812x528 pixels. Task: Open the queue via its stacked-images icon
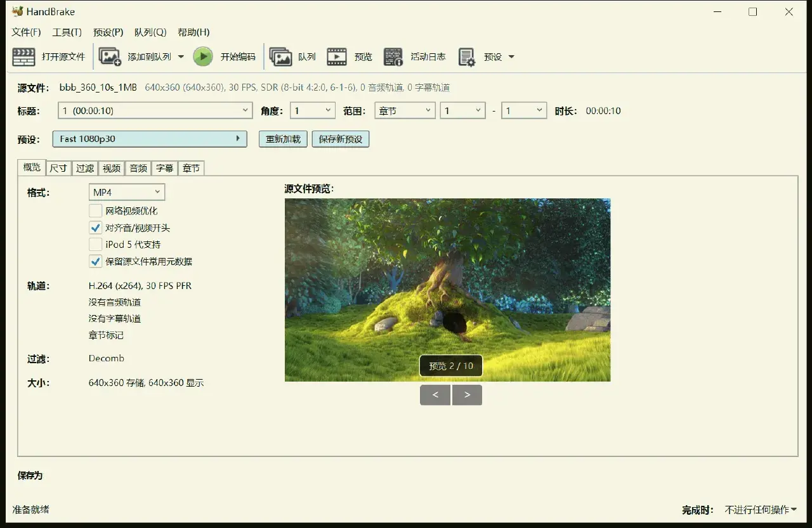click(280, 56)
